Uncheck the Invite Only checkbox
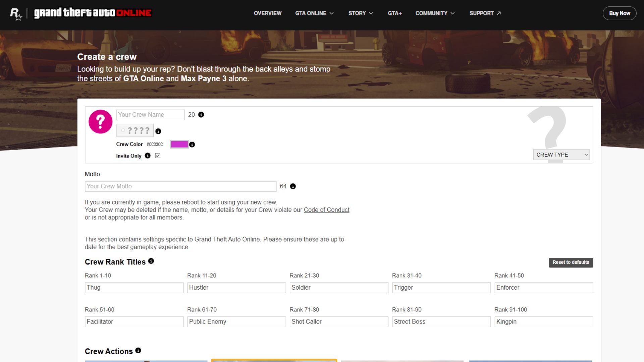 tap(158, 156)
